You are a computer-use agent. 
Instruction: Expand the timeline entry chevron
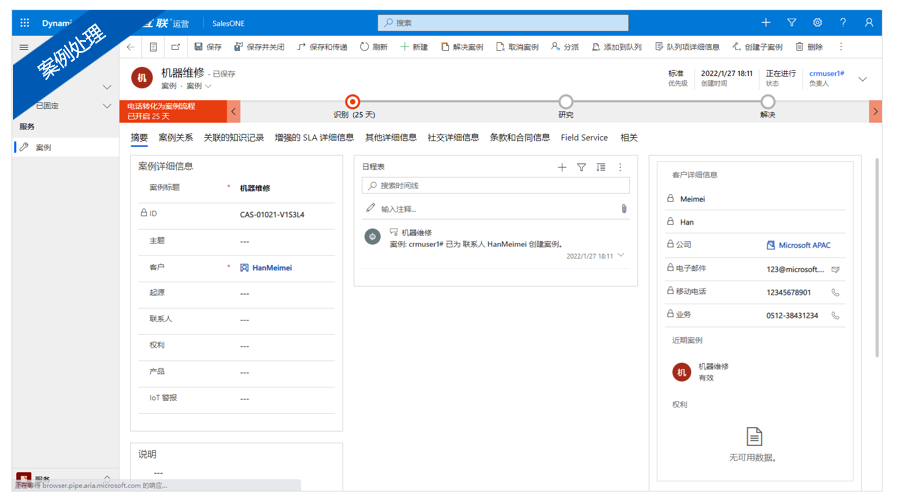pyautogui.click(x=621, y=255)
